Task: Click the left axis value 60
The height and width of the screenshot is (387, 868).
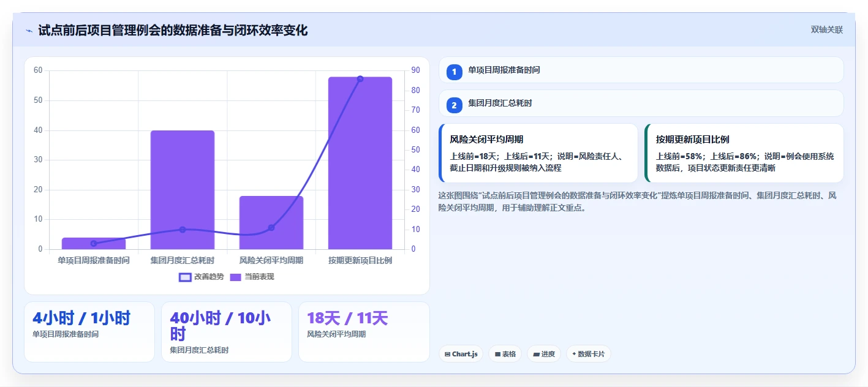Action: 38,70
